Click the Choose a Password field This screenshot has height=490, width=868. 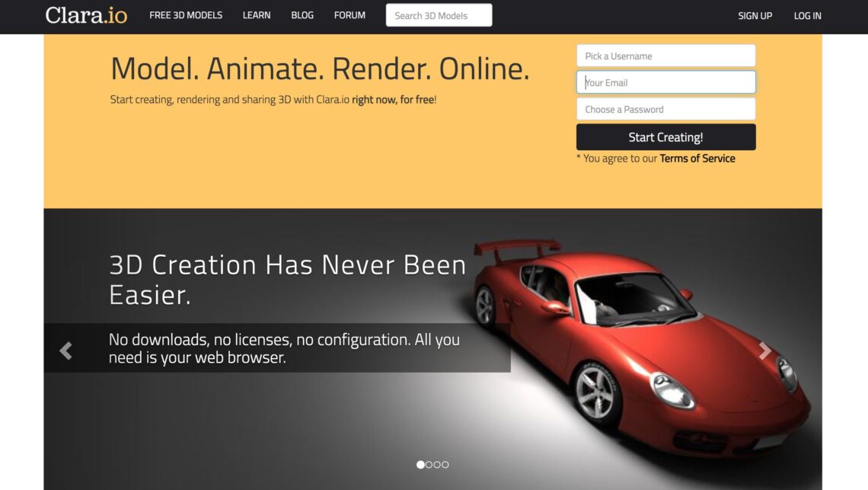coord(665,109)
